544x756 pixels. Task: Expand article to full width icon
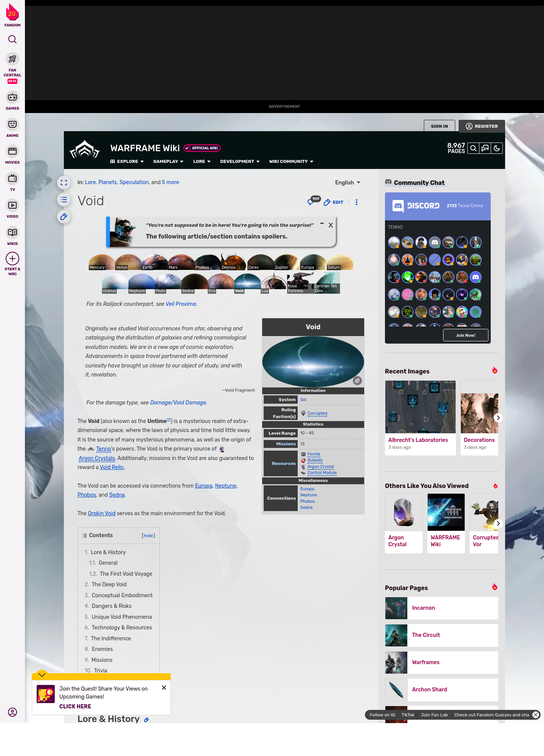(64, 183)
